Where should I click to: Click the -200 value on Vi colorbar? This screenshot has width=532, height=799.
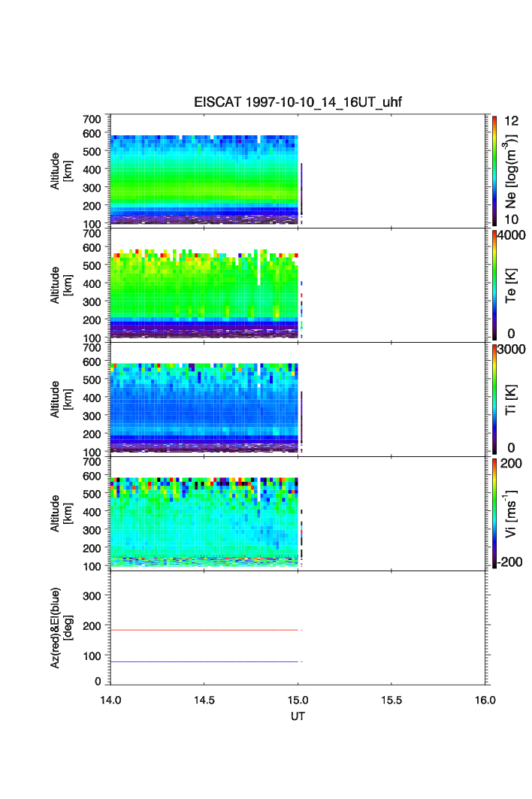[x=509, y=562]
